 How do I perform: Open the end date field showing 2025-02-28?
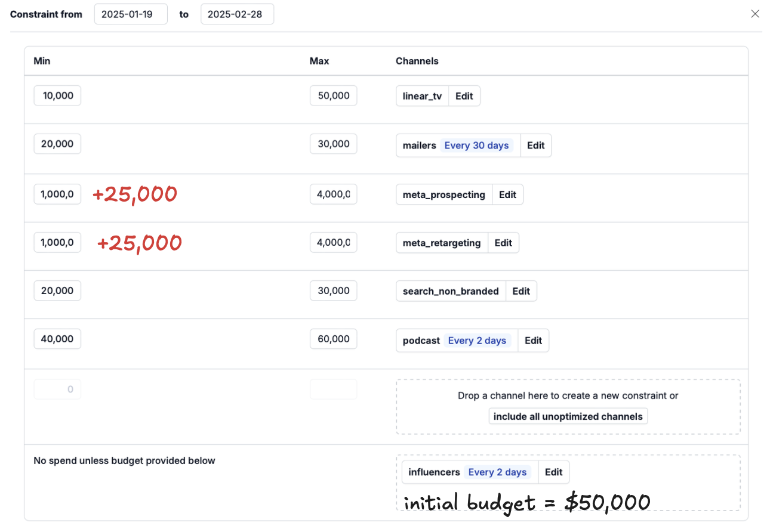(x=237, y=14)
